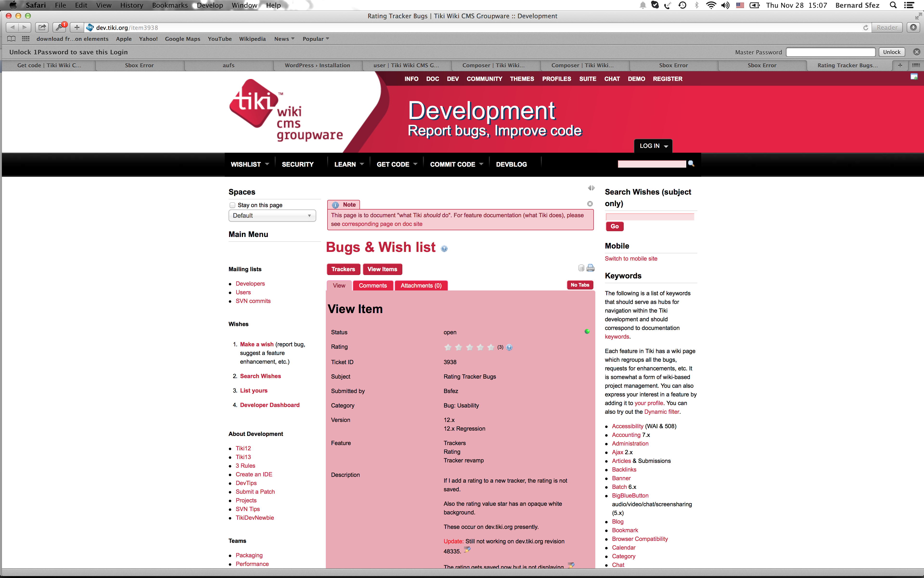The image size is (924, 578).
Task: Tick the 'Stay on this page' checkbox
Action: (232, 205)
